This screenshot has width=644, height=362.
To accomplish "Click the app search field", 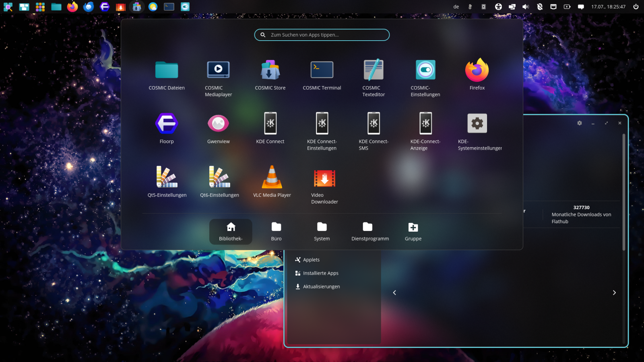I will click(x=322, y=35).
